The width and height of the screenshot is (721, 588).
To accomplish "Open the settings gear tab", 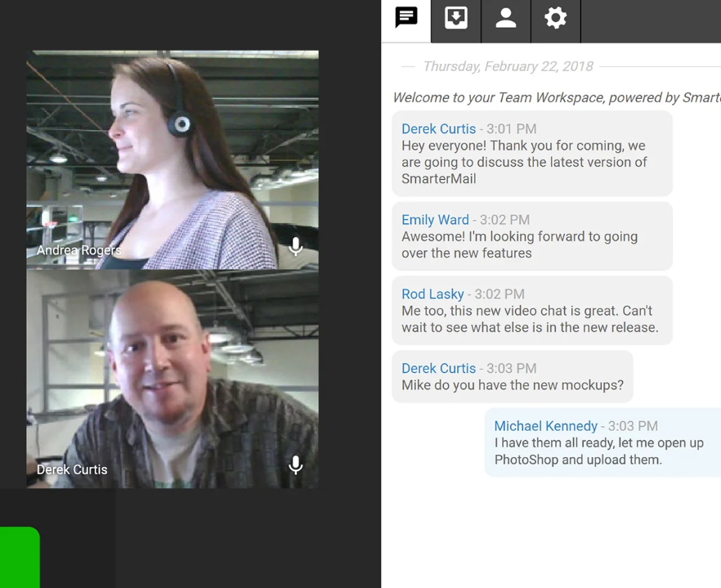I will 556,19.
